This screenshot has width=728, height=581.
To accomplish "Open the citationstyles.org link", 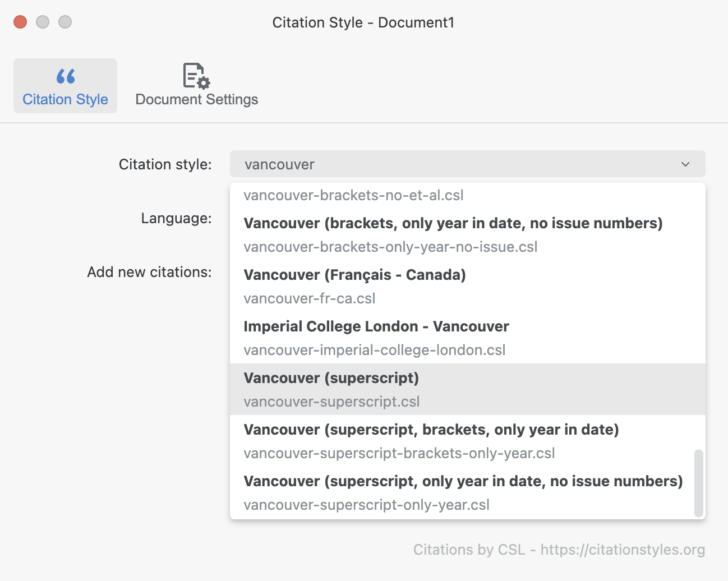I will click(623, 550).
